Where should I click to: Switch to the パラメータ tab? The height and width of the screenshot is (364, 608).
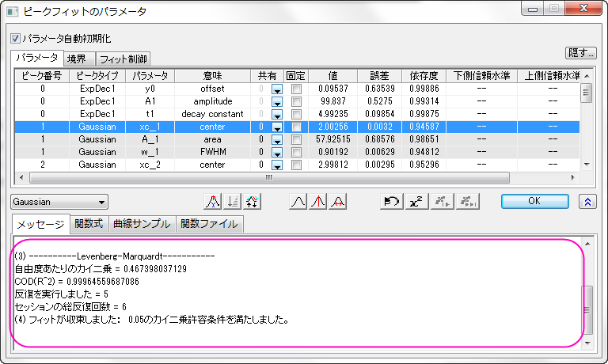pyautogui.click(x=37, y=58)
